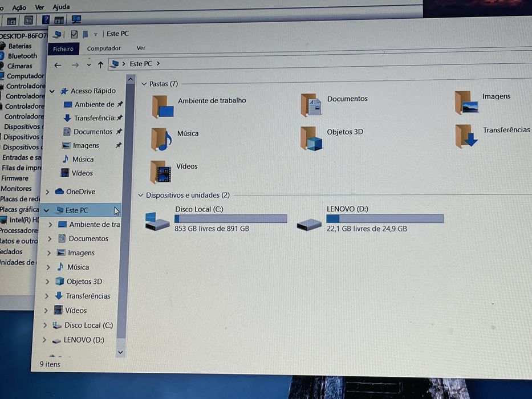This screenshot has width=532, height=399.
Task: Expand Objetos 3D under Este PC
Action: tap(47, 281)
